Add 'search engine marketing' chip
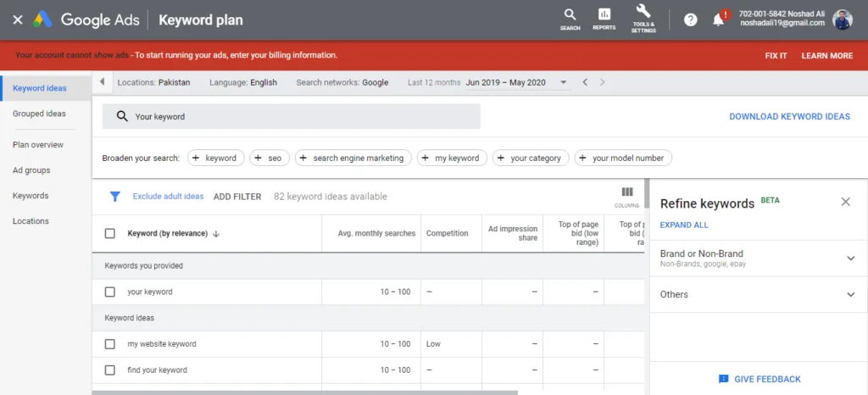Image resolution: width=868 pixels, height=395 pixels. point(353,158)
